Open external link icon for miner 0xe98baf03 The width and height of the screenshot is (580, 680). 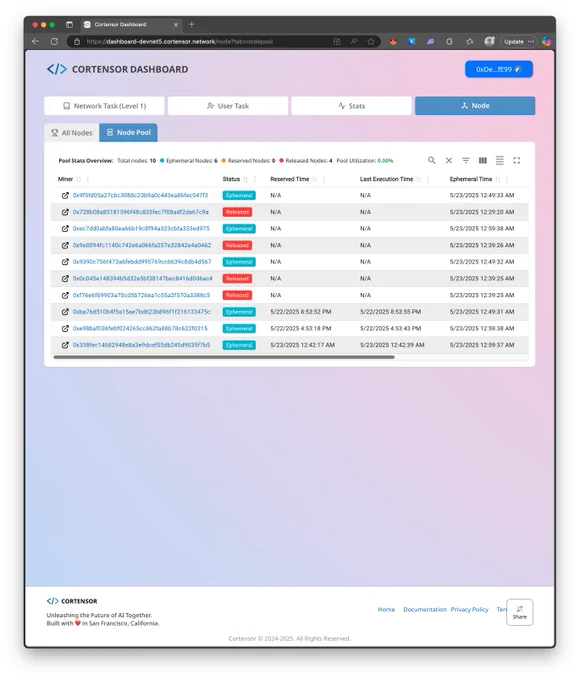(x=65, y=329)
